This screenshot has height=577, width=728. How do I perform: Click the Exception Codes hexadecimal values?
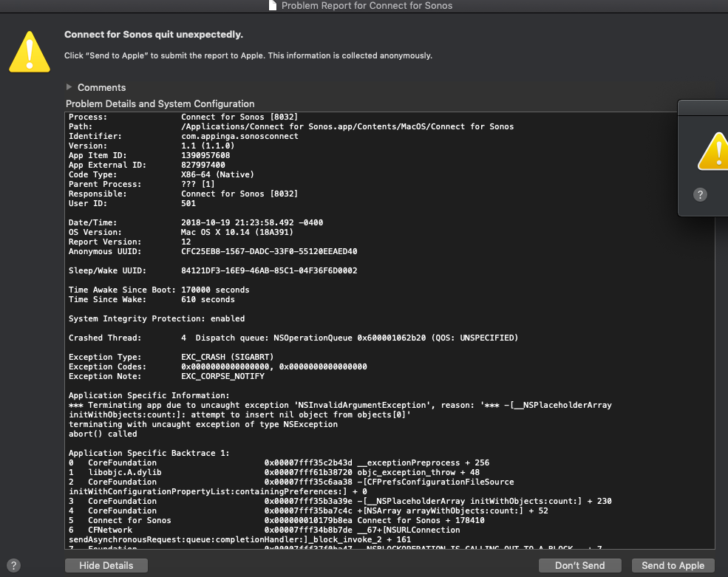click(274, 366)
